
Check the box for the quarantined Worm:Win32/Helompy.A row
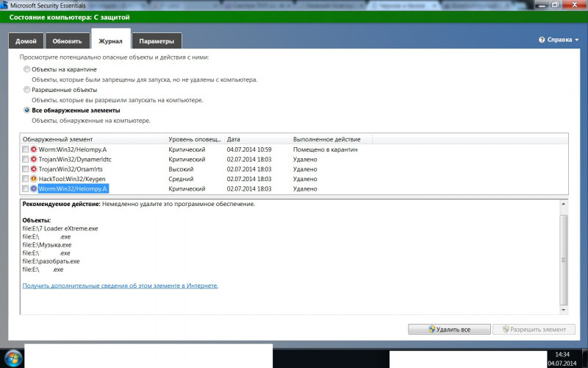click(x=25, y=149)
